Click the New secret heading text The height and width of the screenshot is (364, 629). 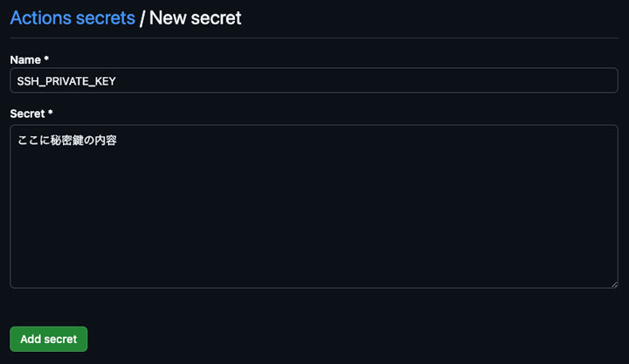(x=196, y=17)
